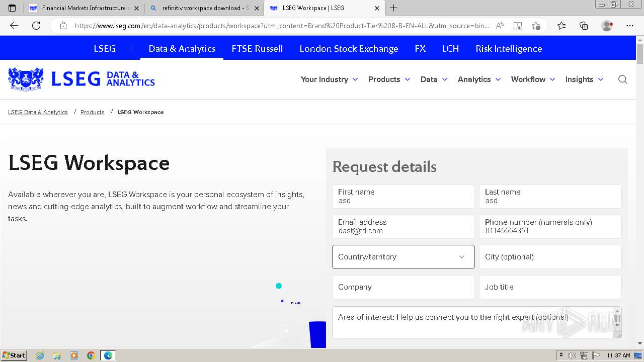644x362 pixels.
Task: Click the browser address bar URL
Action: tap(282, 26)
